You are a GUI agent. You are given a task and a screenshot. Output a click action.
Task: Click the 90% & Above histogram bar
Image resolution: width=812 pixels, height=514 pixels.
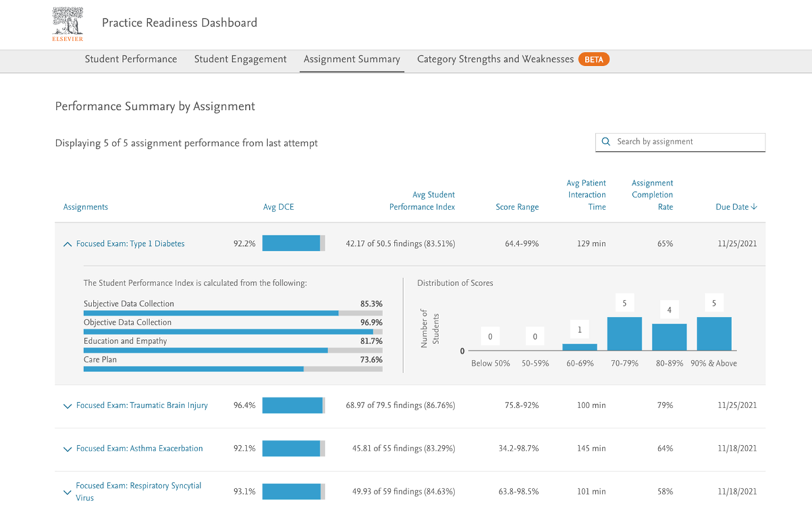714,333
